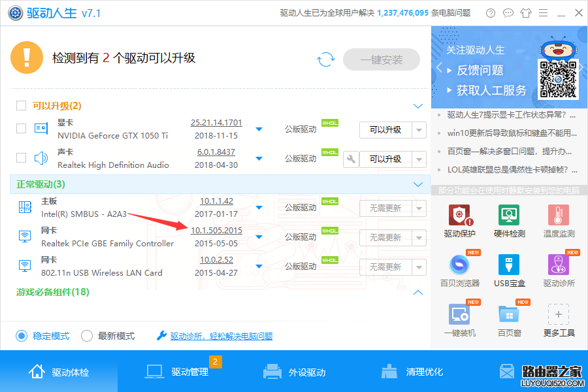Open the main hamburger menu

544,13
